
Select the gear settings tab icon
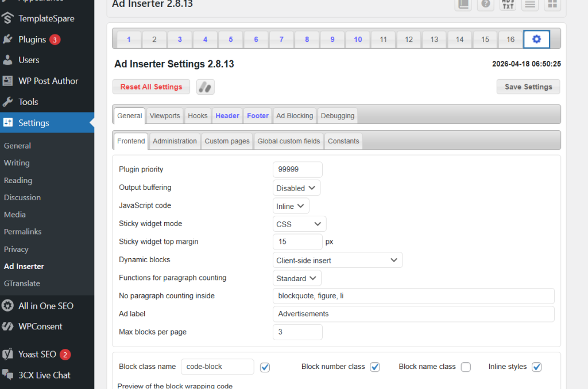536,39
